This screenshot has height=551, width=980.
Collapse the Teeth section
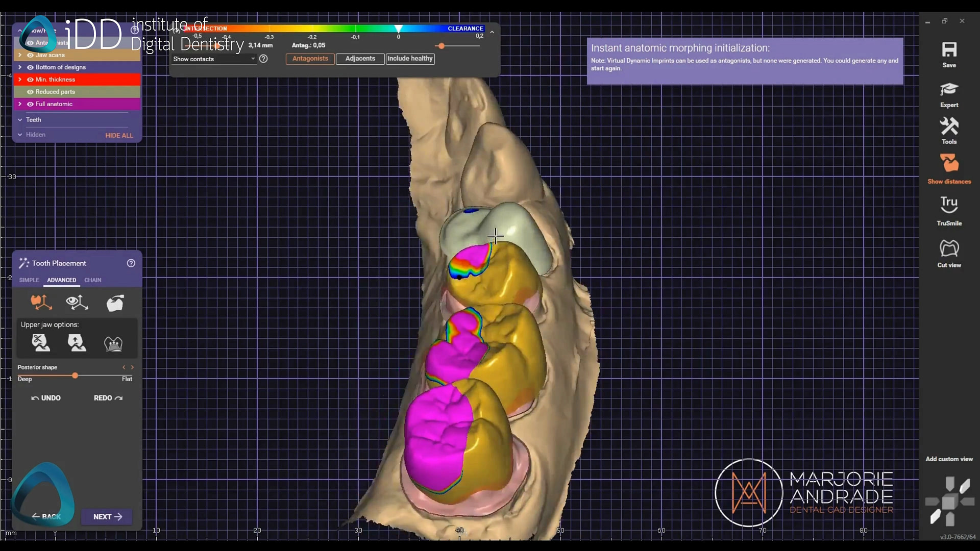pos(20,120)
